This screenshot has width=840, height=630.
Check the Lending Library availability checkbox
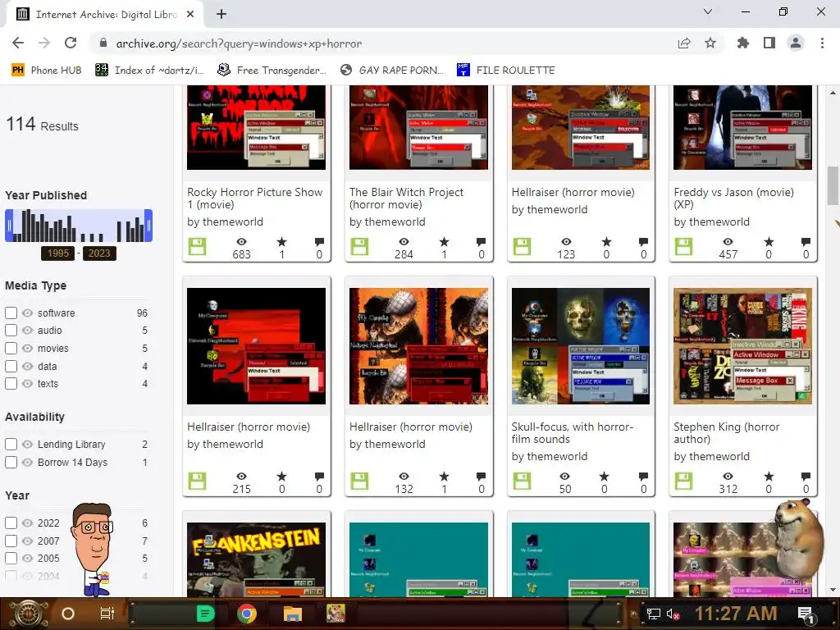click(11, 444)
